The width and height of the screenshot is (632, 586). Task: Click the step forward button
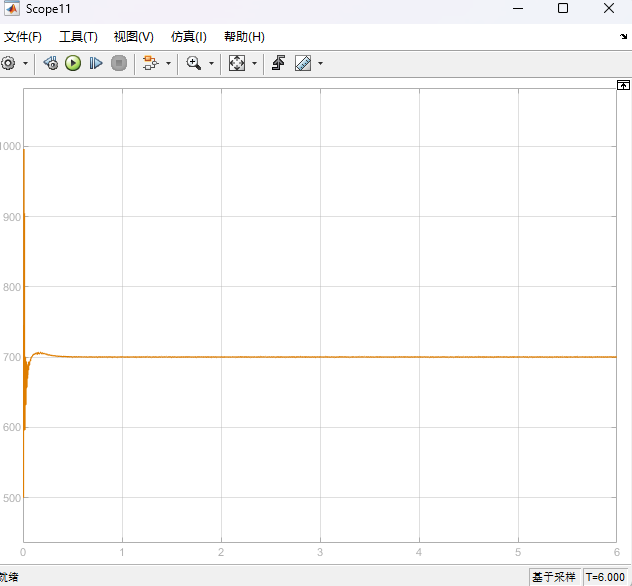pos(96,63)
